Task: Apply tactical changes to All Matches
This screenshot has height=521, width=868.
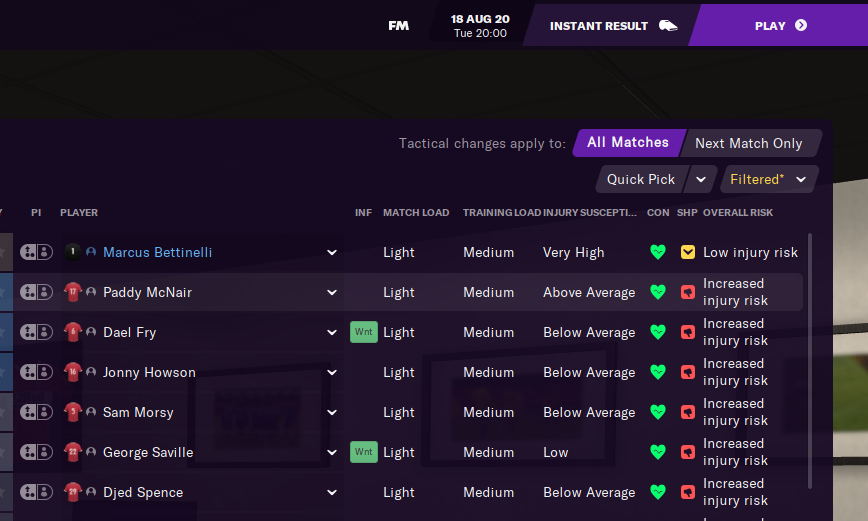Action: (x=627, y=143)
